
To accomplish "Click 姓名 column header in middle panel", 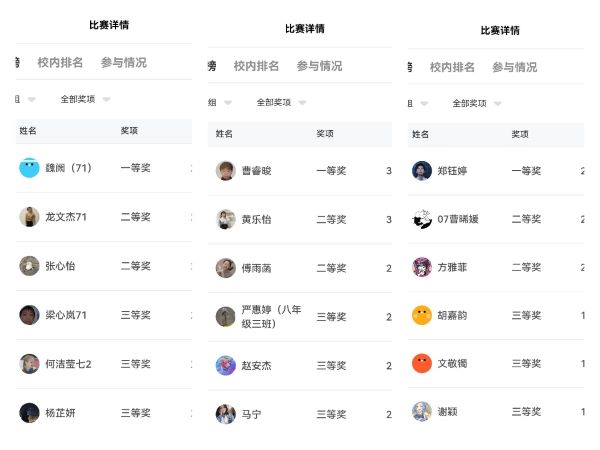I will (x=224, y=133).
